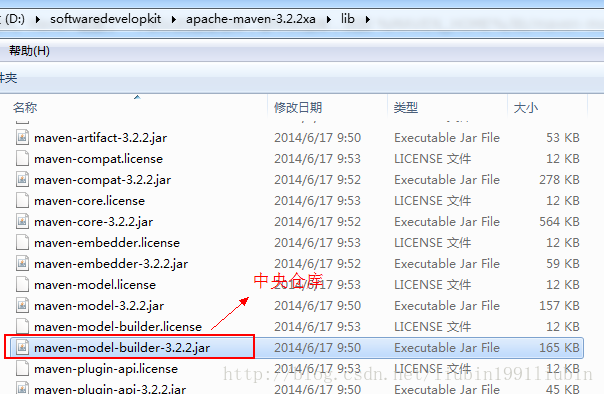Click the maven-model-builder.license file icon
This screenshot has height=394, width=604.
click(x=22, y=327)
